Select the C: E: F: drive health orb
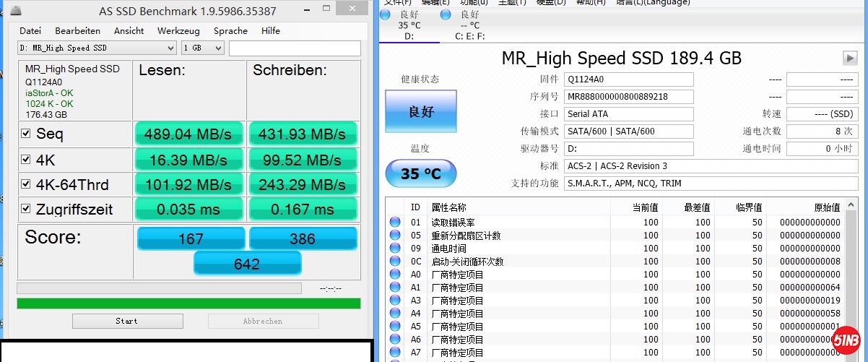This screenshot has width=868, height=362. coord(446,14)
